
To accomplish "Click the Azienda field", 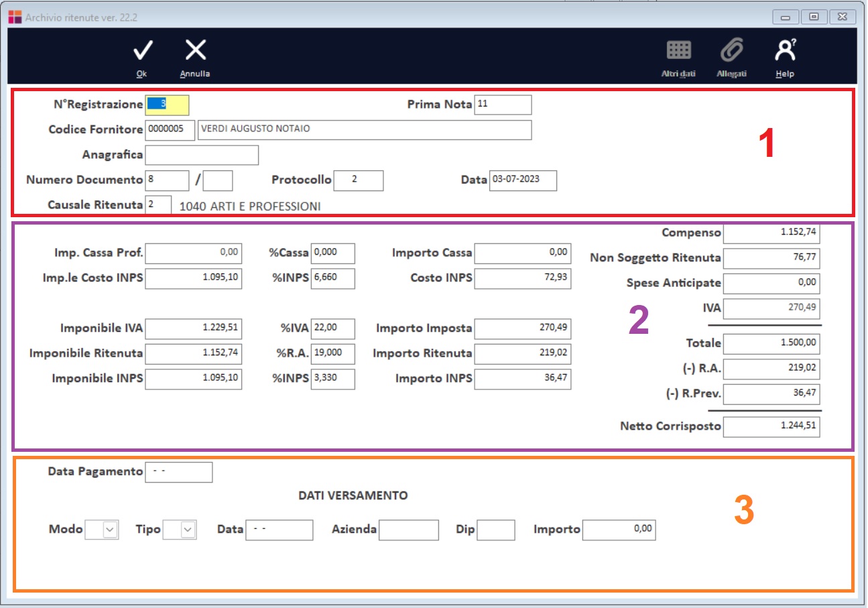I will (409, 530).
